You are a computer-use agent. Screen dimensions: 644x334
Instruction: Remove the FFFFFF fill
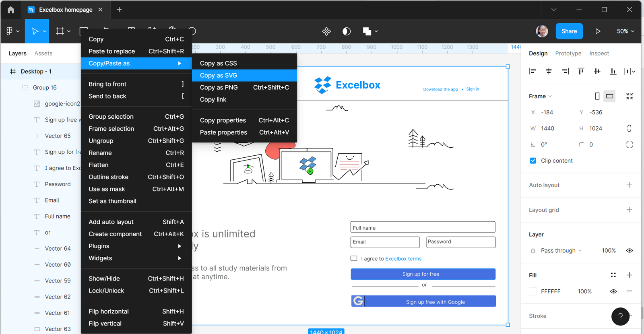pos(629,291)
